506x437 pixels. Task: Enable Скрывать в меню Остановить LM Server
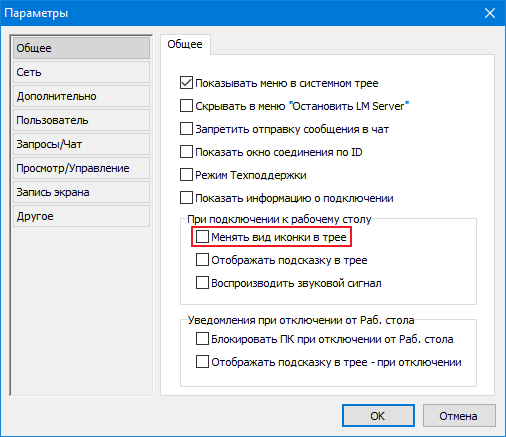pos(186,106)
